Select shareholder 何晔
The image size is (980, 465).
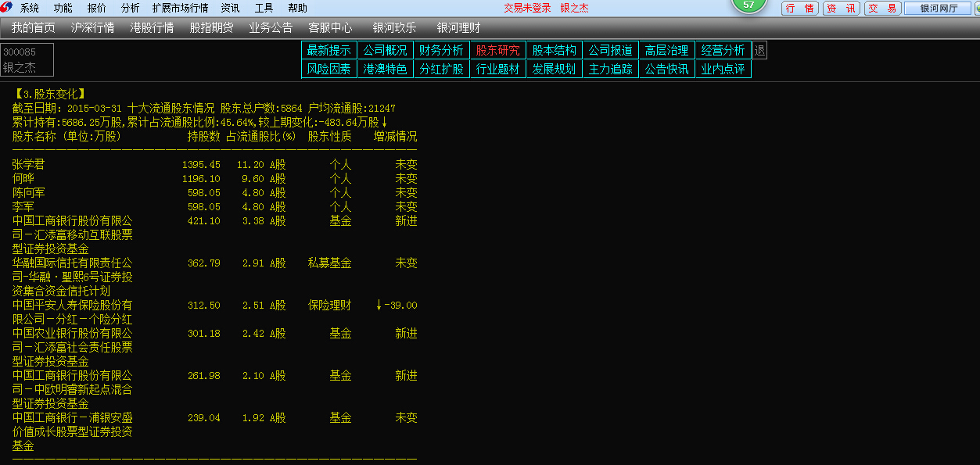coord(23,179)
